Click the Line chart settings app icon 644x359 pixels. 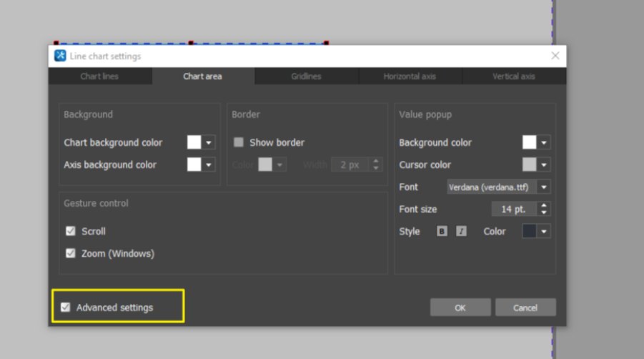(x=61, y=56)
